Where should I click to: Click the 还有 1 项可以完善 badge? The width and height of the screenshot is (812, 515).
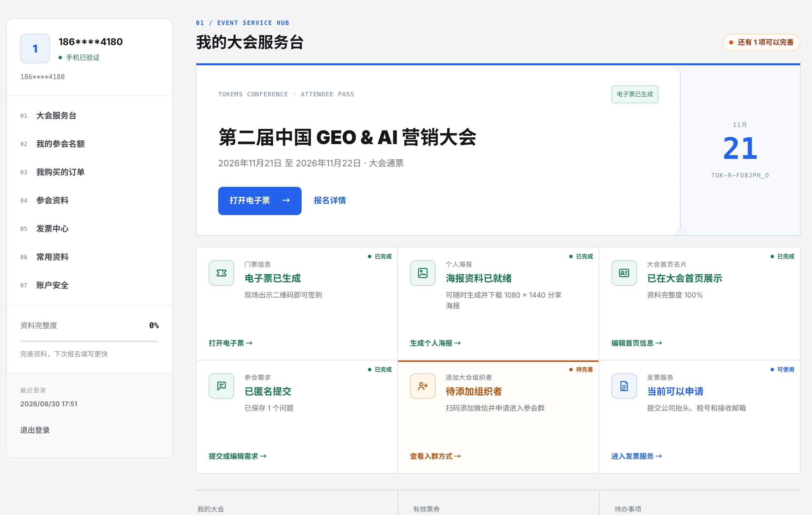(761, 42)
